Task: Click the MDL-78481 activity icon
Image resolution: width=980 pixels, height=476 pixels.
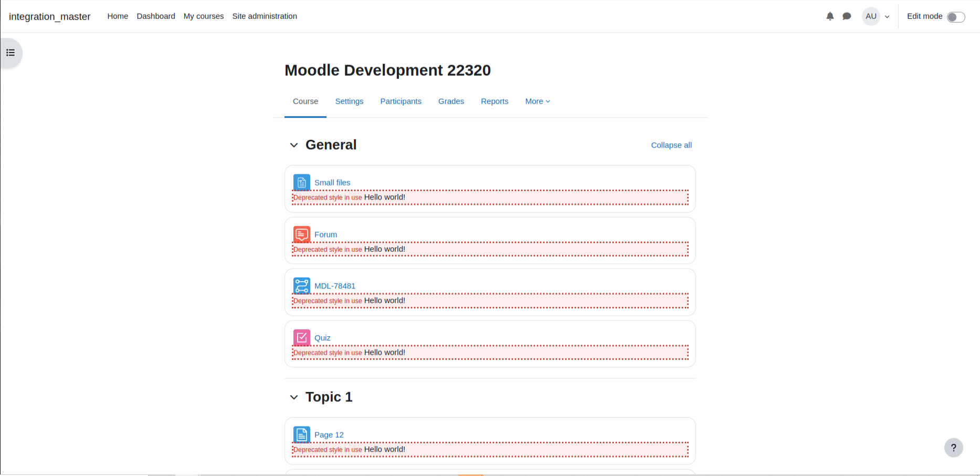Action: [302, 286]
